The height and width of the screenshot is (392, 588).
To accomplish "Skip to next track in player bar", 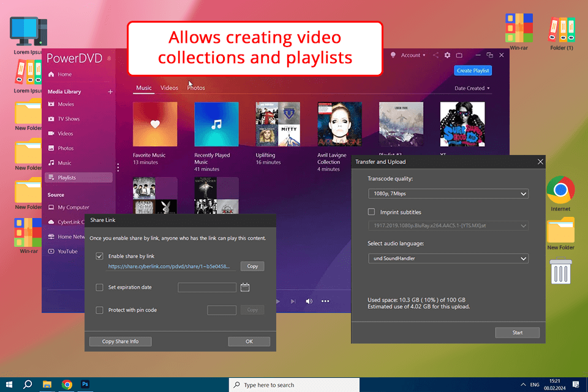I will pos(293,301).
